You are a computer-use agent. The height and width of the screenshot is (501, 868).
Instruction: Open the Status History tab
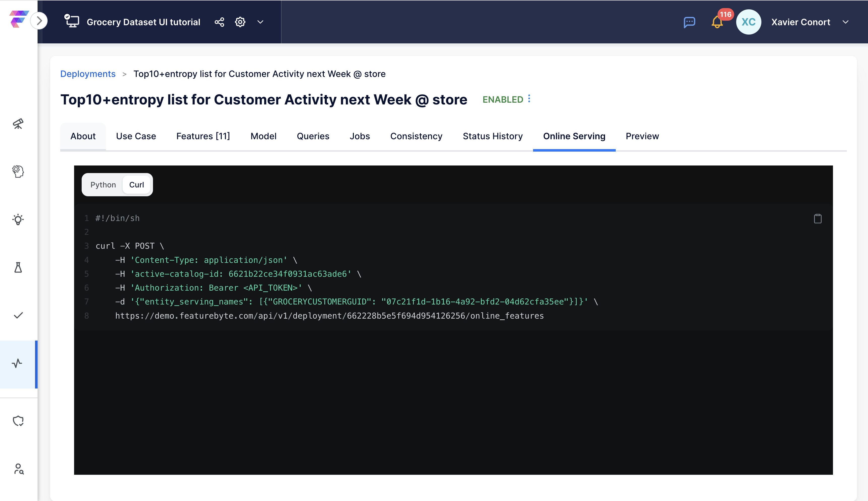493,136
